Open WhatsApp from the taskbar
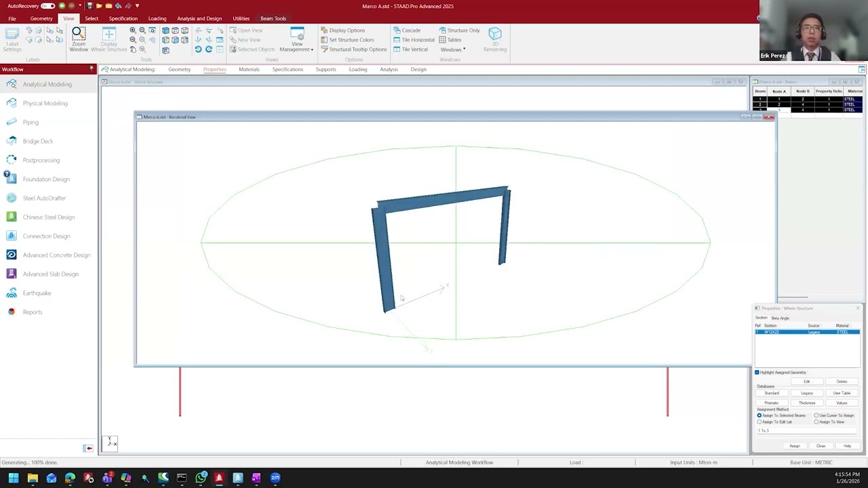Screen dimensions: 868x488 pos(201,478)
